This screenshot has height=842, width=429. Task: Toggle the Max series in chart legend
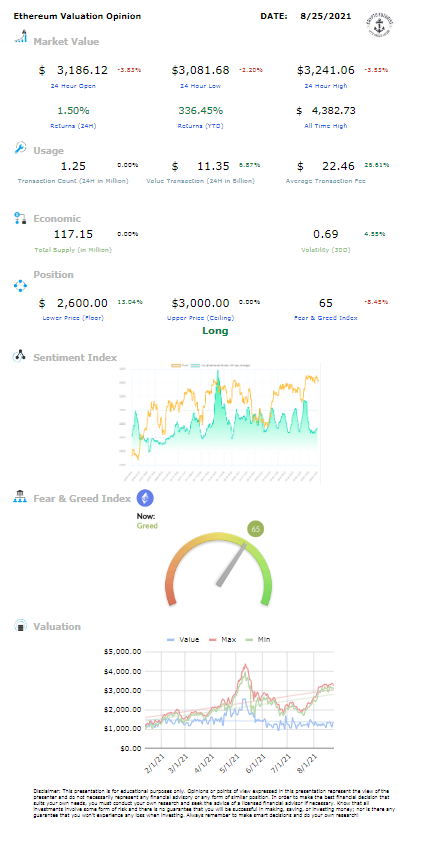[x=221, y=640]
